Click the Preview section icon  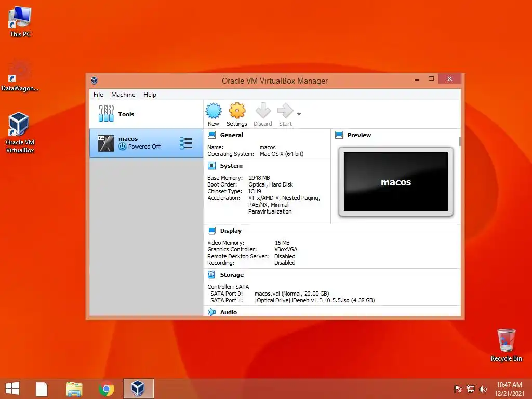[x=339, y=135]
